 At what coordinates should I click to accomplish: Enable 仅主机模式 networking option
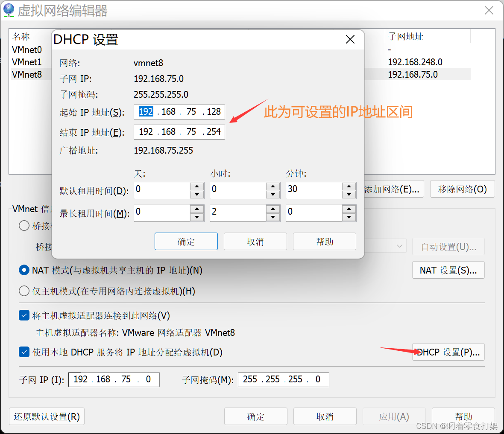[24, 291]
